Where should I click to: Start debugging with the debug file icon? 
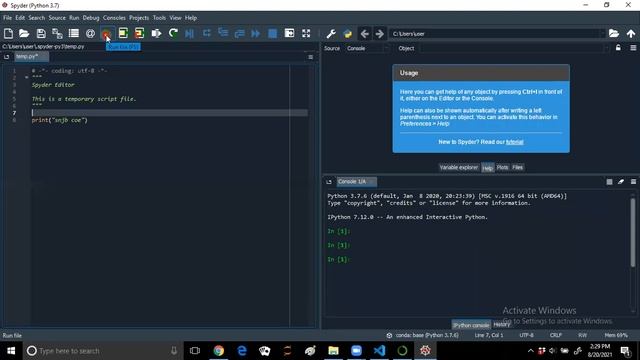pyautogui.click(x=189, y=33)
